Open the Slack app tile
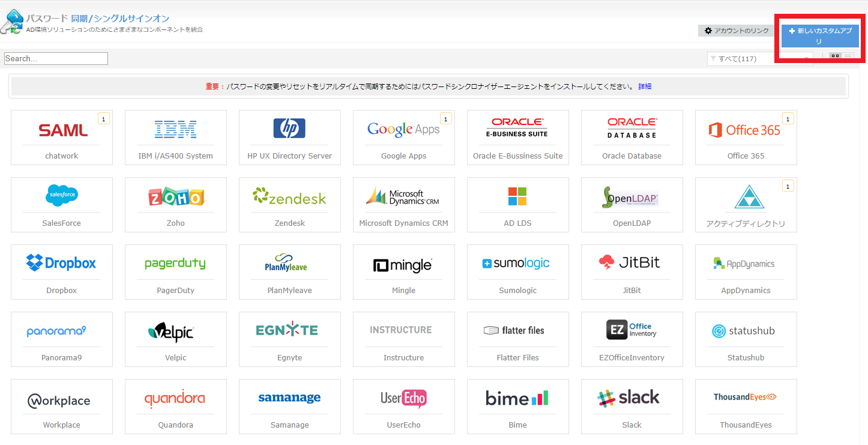The width and height of the screenshot is (868, 445). pyautogui.click(x=632, y=407)
